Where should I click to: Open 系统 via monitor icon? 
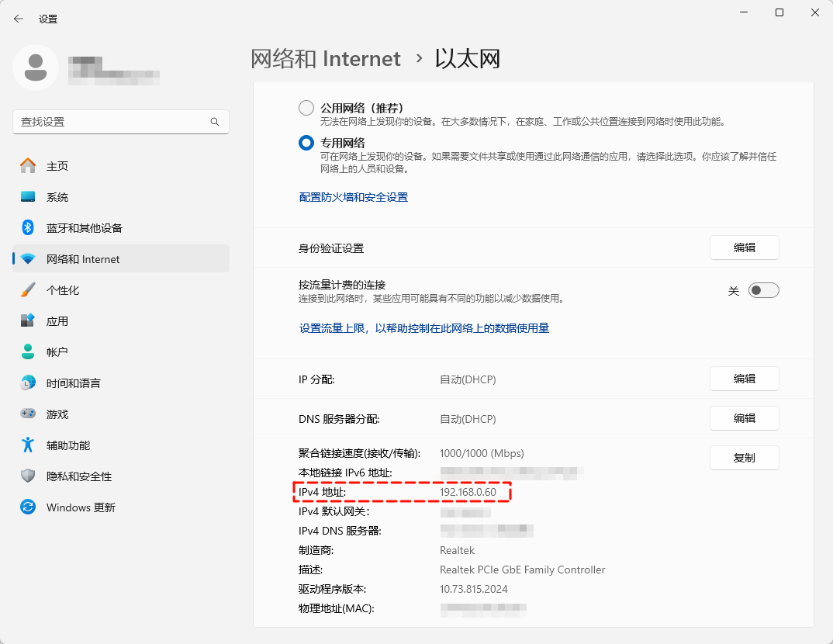pyautogui.click(x=28, y=197)
